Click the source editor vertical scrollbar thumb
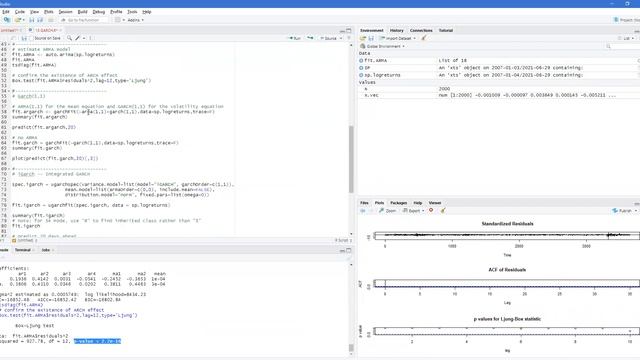Image resolution: width=640 pixels, height=360 pixels. pos(351,159)
